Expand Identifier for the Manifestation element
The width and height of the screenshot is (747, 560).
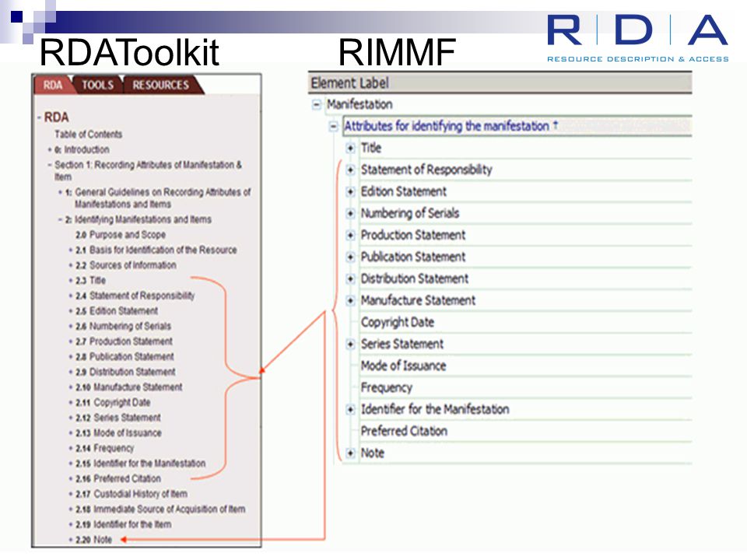[350, 410]
